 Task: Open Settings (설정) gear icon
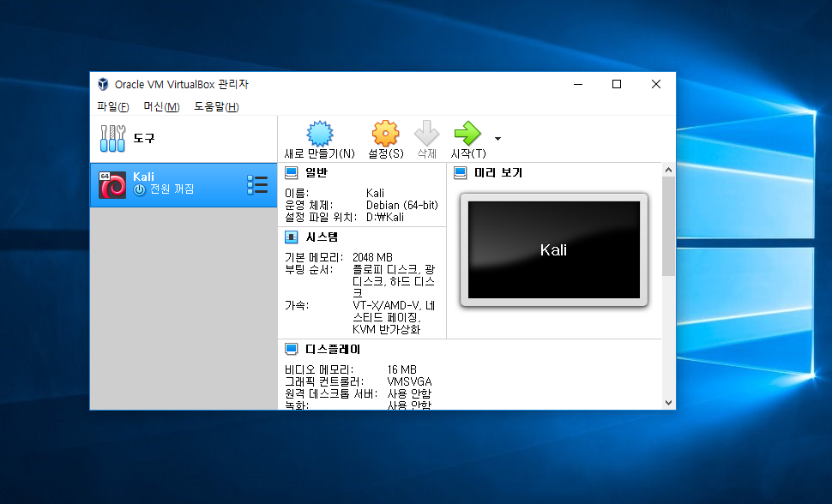pyautogui.click(x=385, y=133)
